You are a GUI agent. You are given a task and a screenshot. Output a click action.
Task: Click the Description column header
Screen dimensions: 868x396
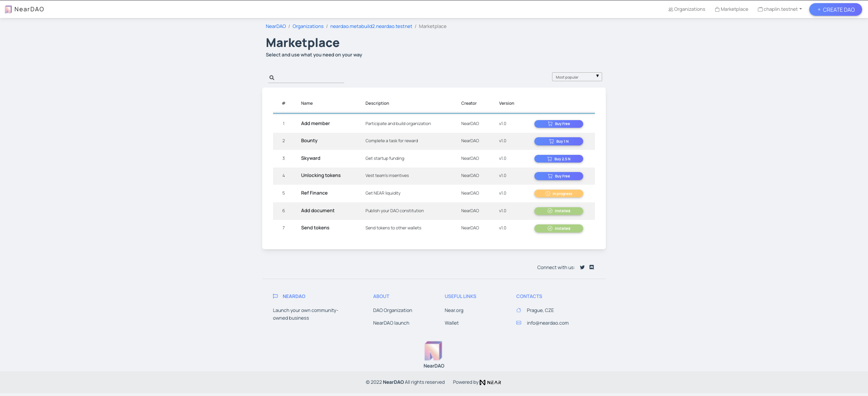pos(377,103)
